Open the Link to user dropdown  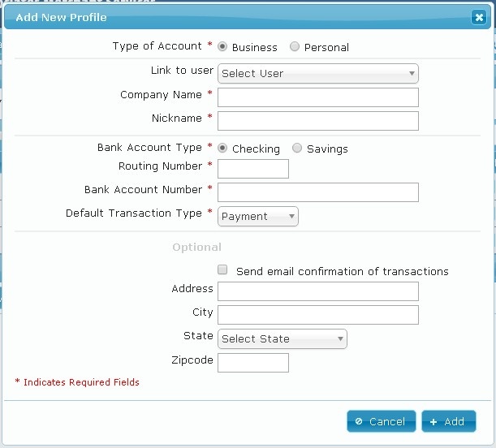click(x=318, y=73)
